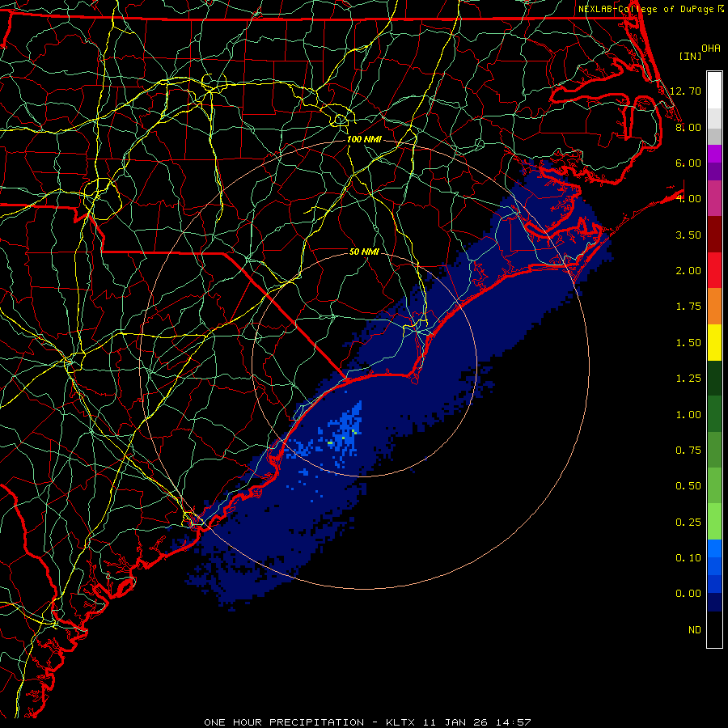Click the "6.00" legend value
The width and height of the screenshot is (728, 728).
point(688,163)
